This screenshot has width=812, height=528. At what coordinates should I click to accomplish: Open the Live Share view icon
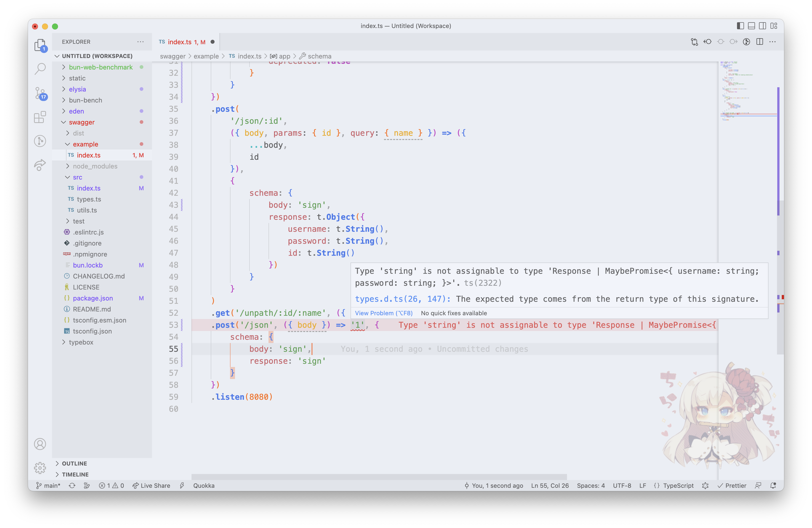(40, 165)
